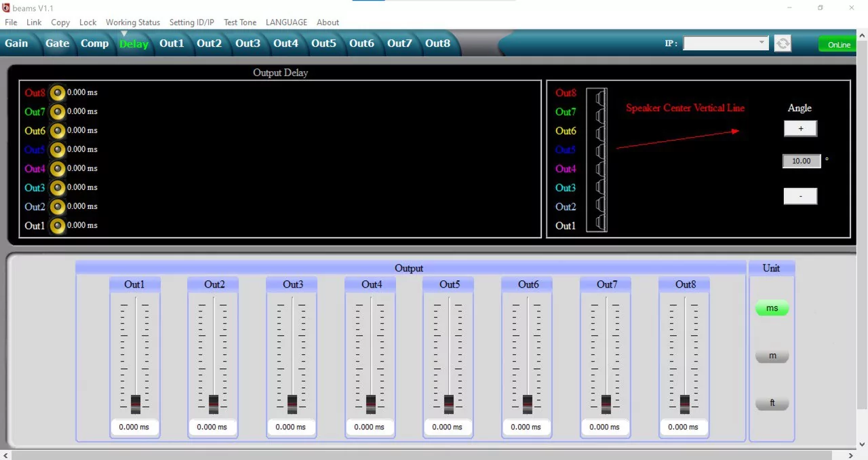This screenshot has width=868, height=460.
Task: Click the refresh icon next to IP field
Action: click(x=783, y=44)
